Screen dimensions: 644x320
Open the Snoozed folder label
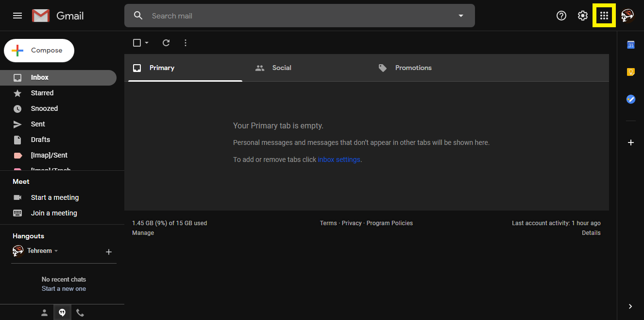[44, 108]
